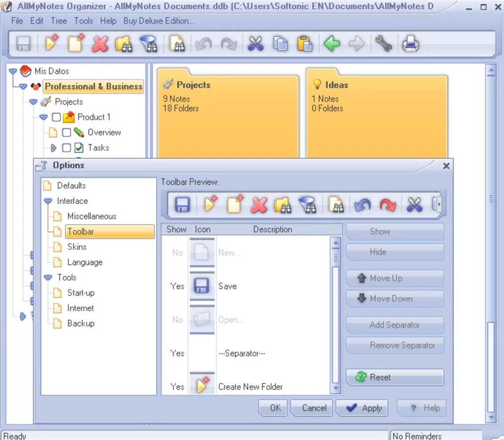Select Defaults in the Options tree
The height and width of the screenshot is (440, 504).
(x=71, y=186)
